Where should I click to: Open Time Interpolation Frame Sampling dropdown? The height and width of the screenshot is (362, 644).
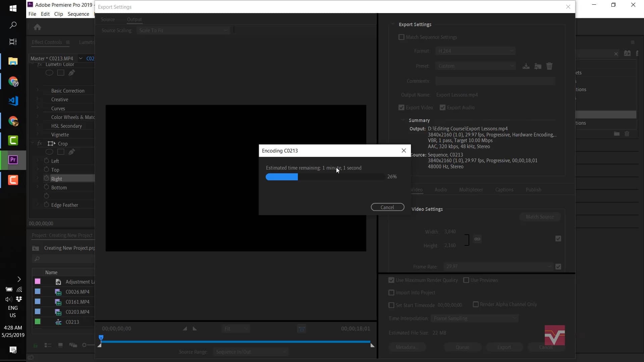tap(475, 318)
